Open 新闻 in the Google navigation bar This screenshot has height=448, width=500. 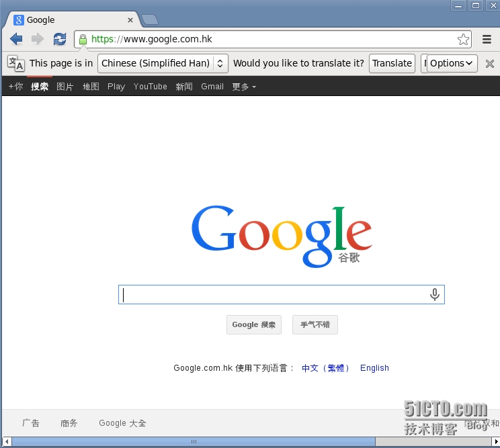tap(184, 87)
